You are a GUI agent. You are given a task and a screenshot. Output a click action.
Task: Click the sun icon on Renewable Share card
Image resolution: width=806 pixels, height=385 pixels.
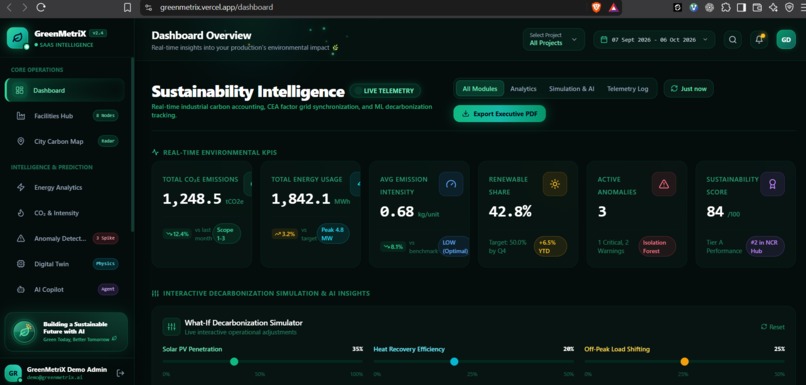[x=555, y=184]
